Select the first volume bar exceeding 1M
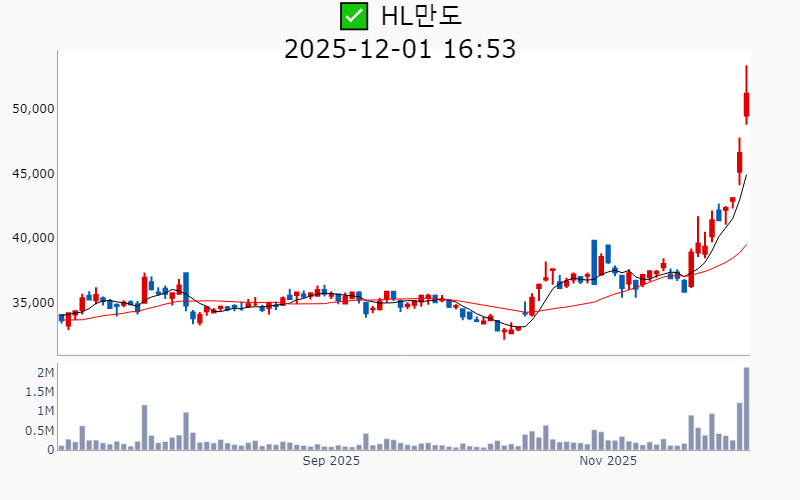The image size is (800, 500). click(144, 427)
